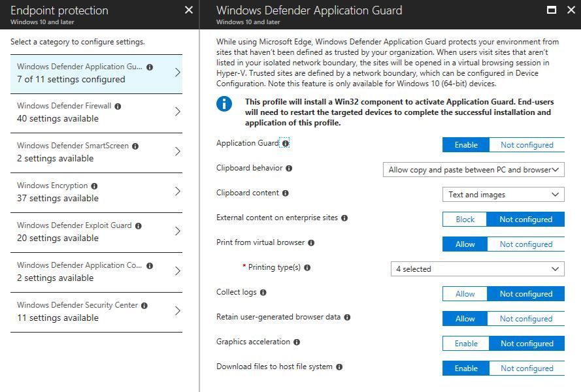Close the Windows Defender Application Guard blade
Image resolution: width=581 pixels, height=392 pixels.
[571, 10]
